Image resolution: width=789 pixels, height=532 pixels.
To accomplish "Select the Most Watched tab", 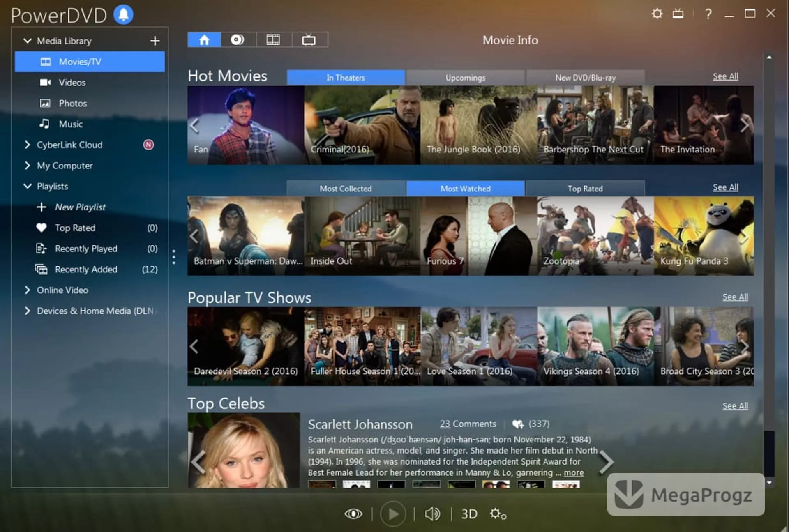I will 465,189.
